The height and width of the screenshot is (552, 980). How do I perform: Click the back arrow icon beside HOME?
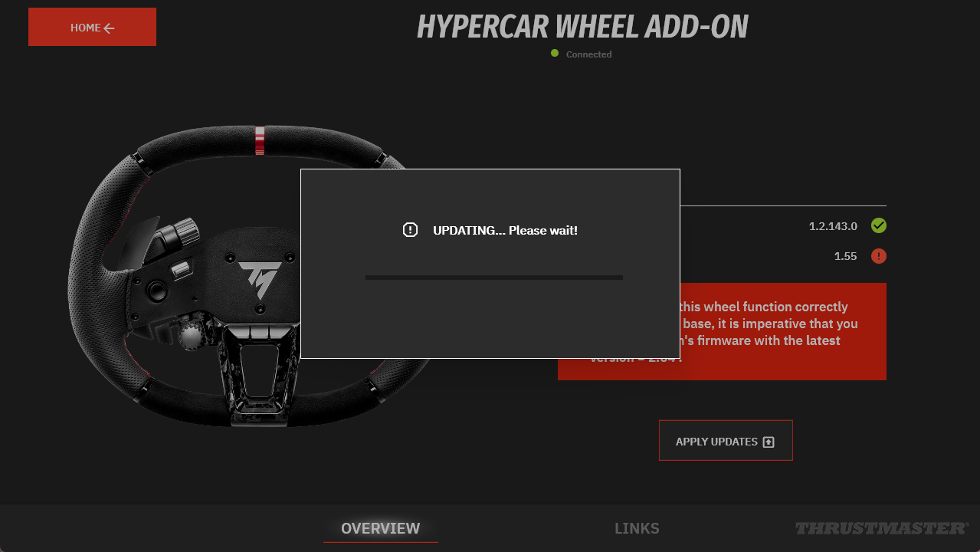(109, 28)
